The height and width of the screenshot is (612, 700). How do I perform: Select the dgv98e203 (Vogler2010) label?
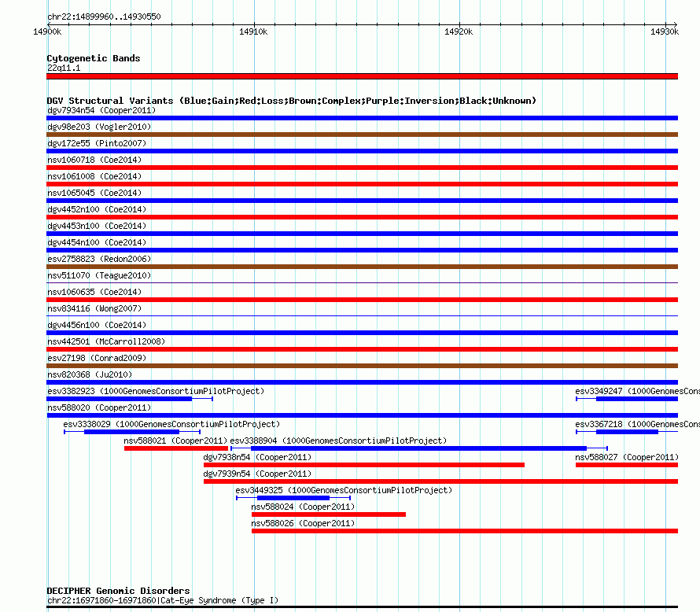coord(99,127)
